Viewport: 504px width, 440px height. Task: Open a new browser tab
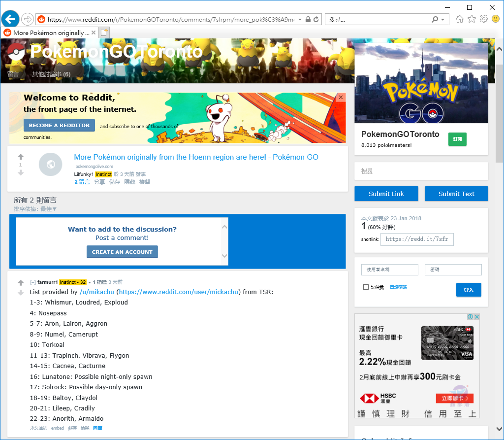pos(104,33)
